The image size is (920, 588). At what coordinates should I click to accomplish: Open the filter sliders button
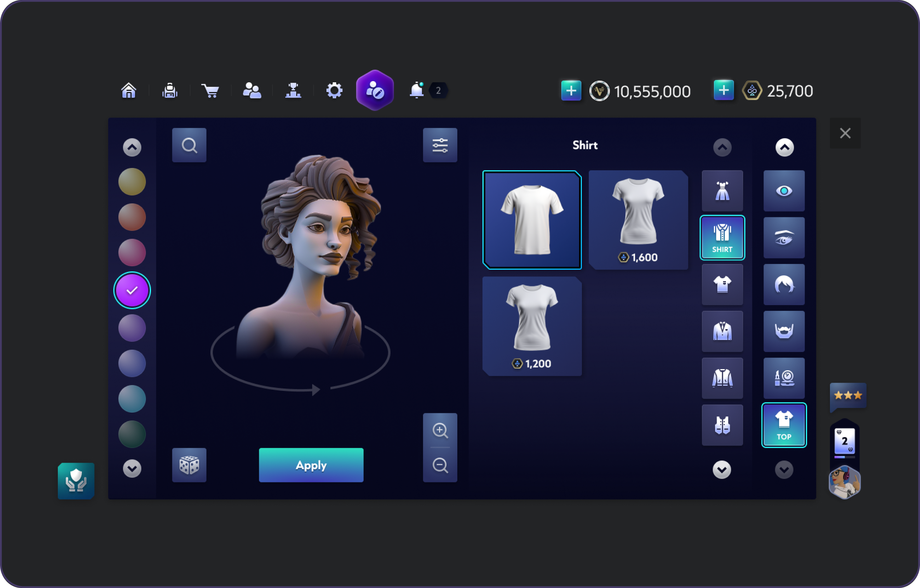click(440, 145)
